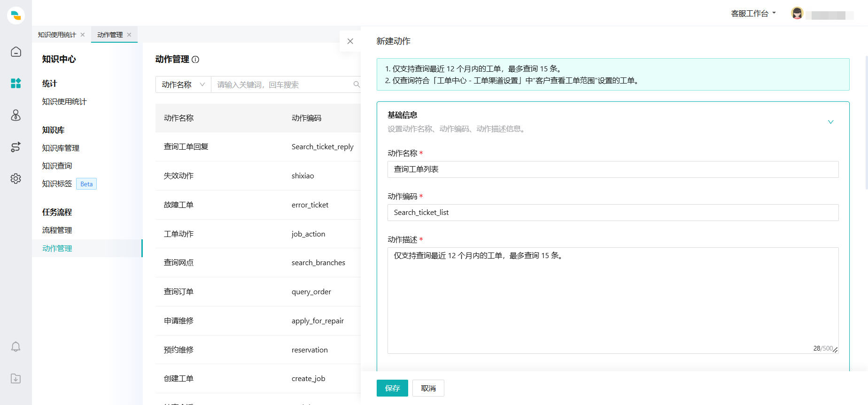Click the info icon beside 动作管理 title
This screenshot has height=405, width=868.
pyautogui.click(x=195, y=60)
